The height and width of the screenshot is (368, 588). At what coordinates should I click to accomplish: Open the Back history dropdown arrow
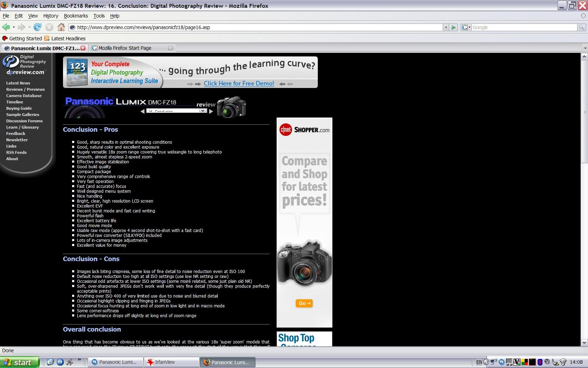tap(14, 27)
